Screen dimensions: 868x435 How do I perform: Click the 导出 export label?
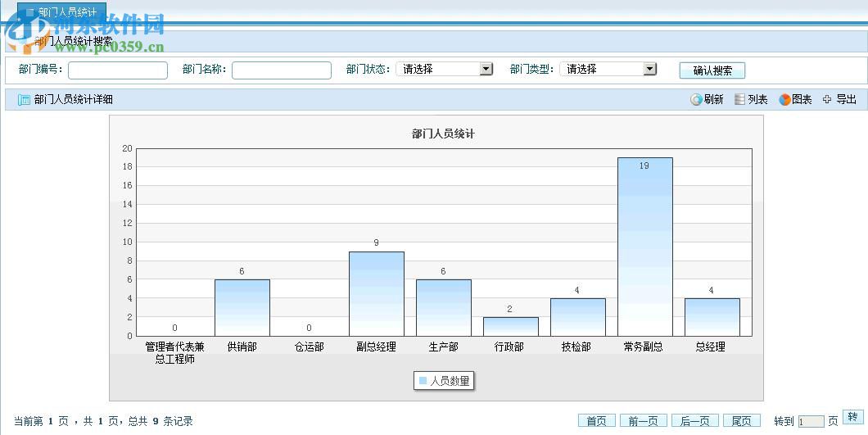[847, 100]
